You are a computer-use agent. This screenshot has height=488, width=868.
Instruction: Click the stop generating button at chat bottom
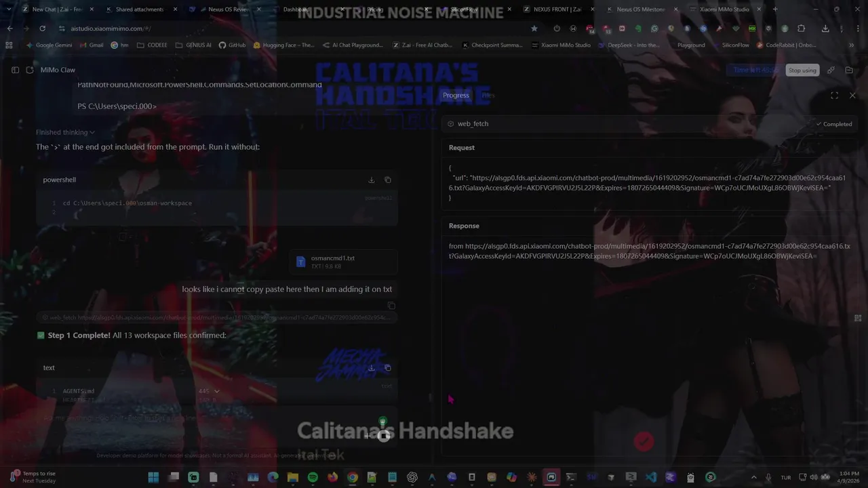tap(383, 436)
